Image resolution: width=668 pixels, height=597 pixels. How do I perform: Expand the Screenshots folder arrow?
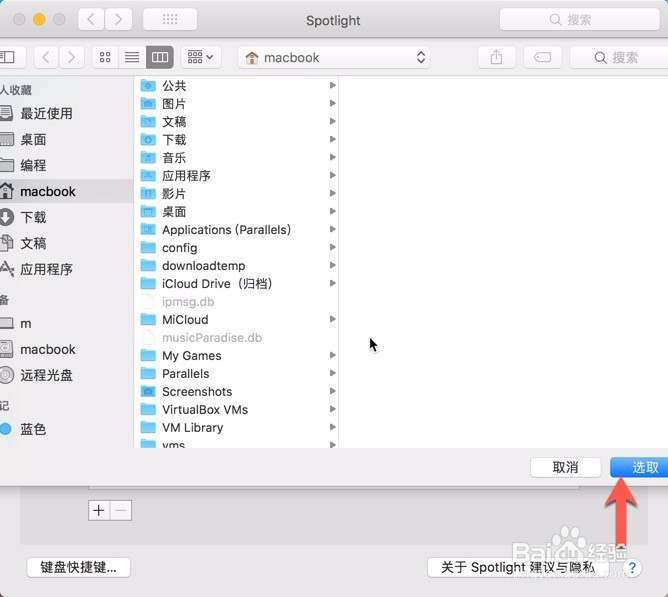point(333,391)
